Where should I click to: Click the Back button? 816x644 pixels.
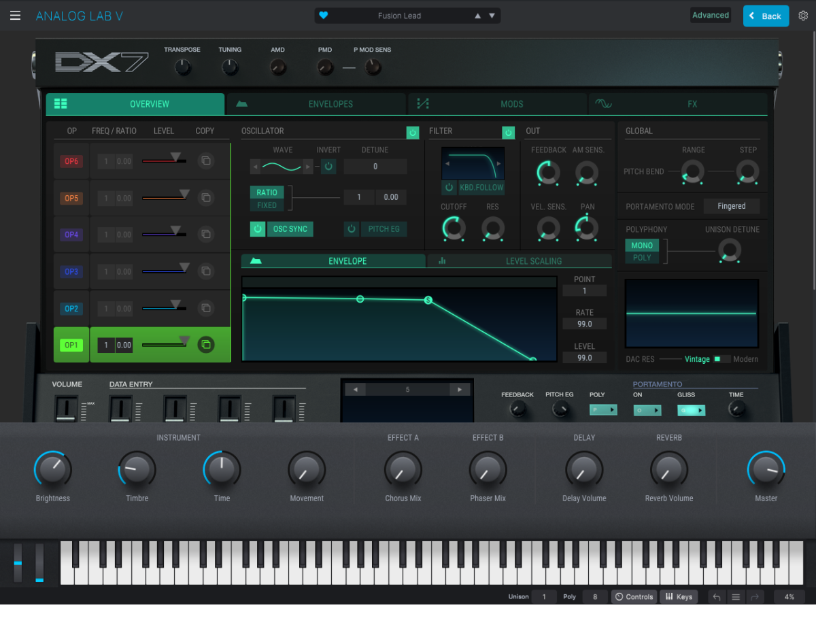point(766,16)
